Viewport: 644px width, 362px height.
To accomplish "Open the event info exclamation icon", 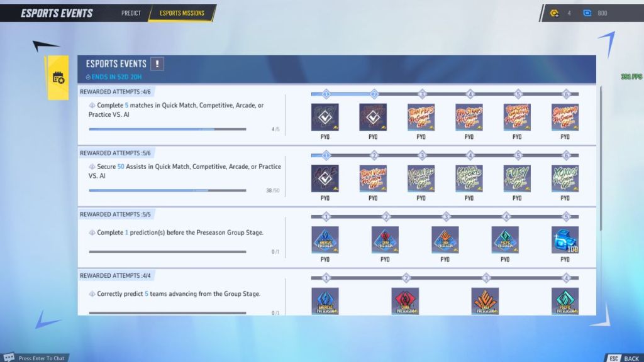I will [157, 63].
